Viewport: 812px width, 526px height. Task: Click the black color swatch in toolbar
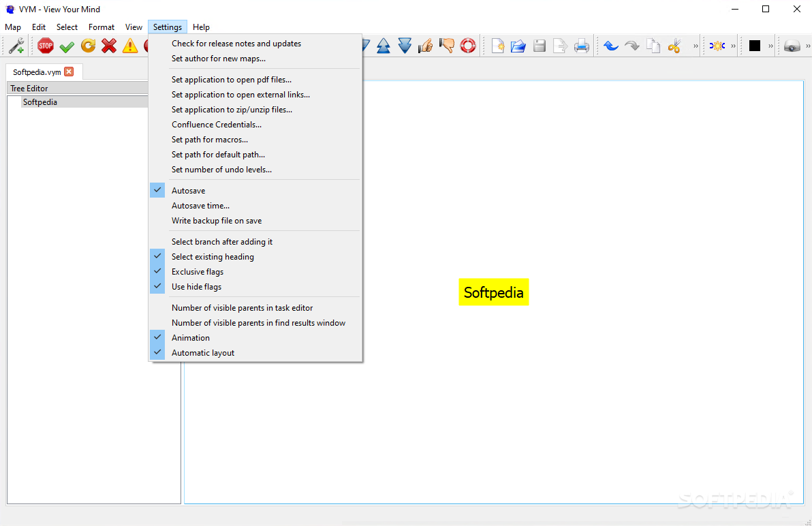(x=755, y=46)
